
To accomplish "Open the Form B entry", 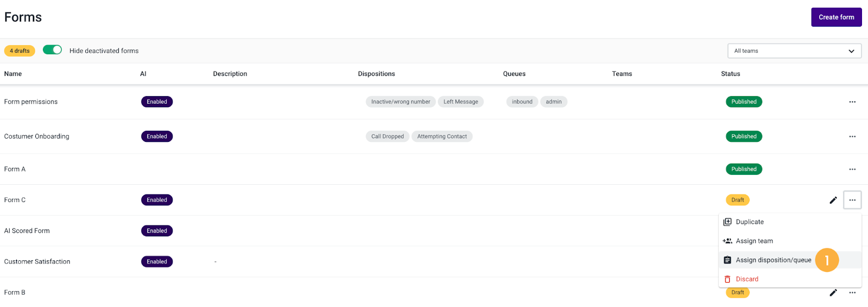I will click(x=15, y=292).
